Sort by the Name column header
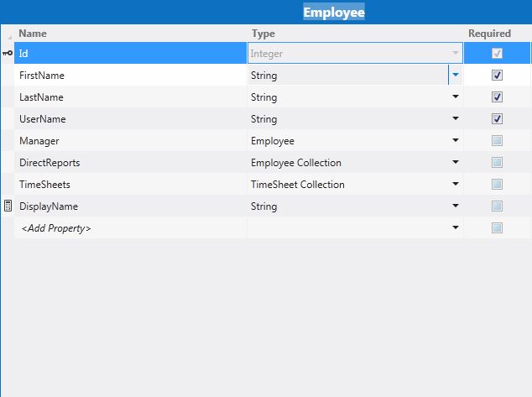Image resolution: width=532 pixels, height=397 pixels. pos(33,34)
